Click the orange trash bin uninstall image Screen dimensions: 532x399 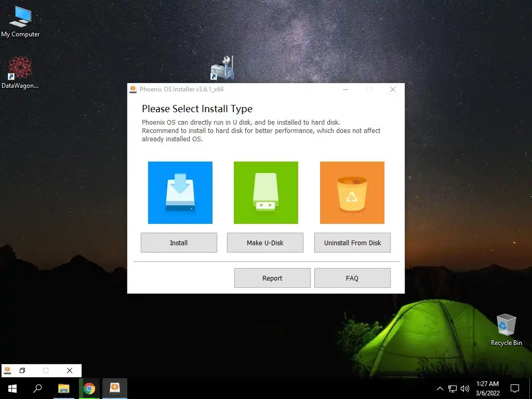pyautogui.click(x=352, y=193)
